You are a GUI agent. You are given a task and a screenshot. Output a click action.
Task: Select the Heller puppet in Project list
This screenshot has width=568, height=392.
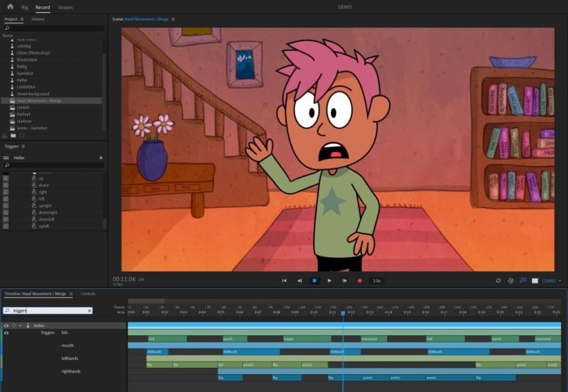click(x=22, y=80)
